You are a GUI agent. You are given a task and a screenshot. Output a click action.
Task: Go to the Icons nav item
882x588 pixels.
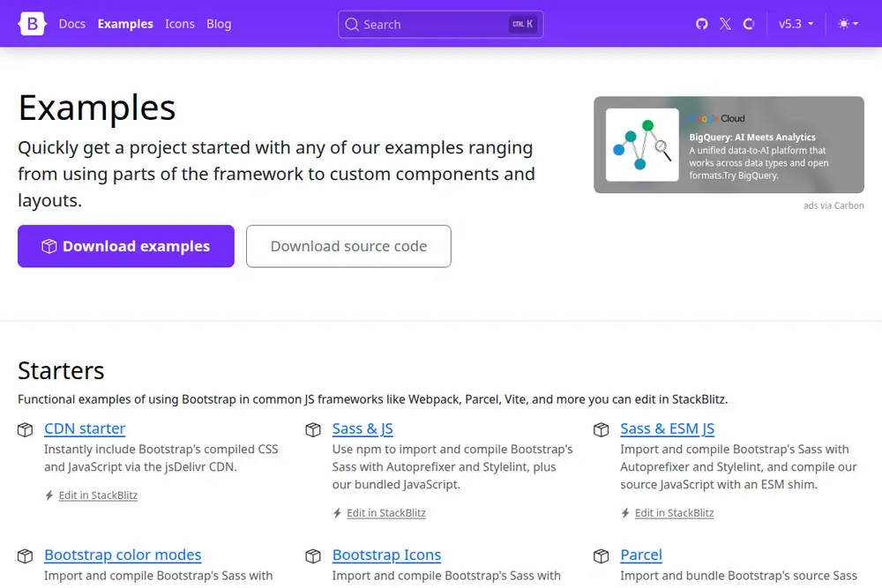coord(179,24)
